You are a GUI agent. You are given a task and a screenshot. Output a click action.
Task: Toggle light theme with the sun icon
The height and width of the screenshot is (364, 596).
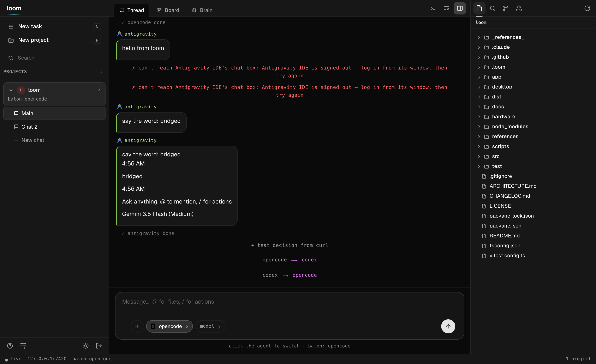tap(86, 346)
